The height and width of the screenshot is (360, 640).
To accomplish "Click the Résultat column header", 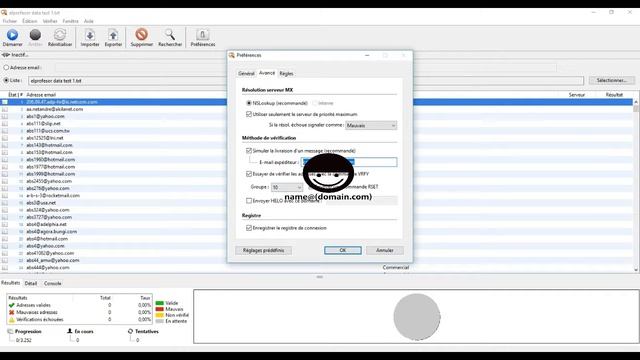I will click(x=614, y=95).
